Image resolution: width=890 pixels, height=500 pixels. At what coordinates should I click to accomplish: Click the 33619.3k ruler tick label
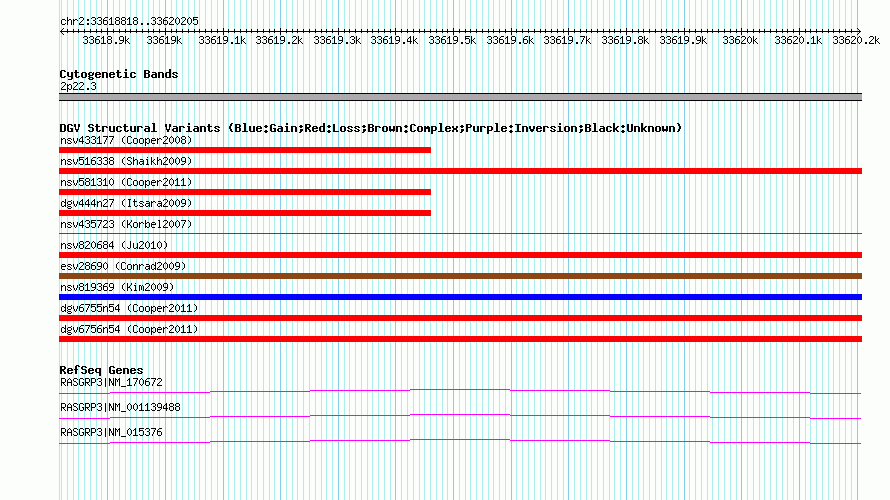click(x=337, y=40)
